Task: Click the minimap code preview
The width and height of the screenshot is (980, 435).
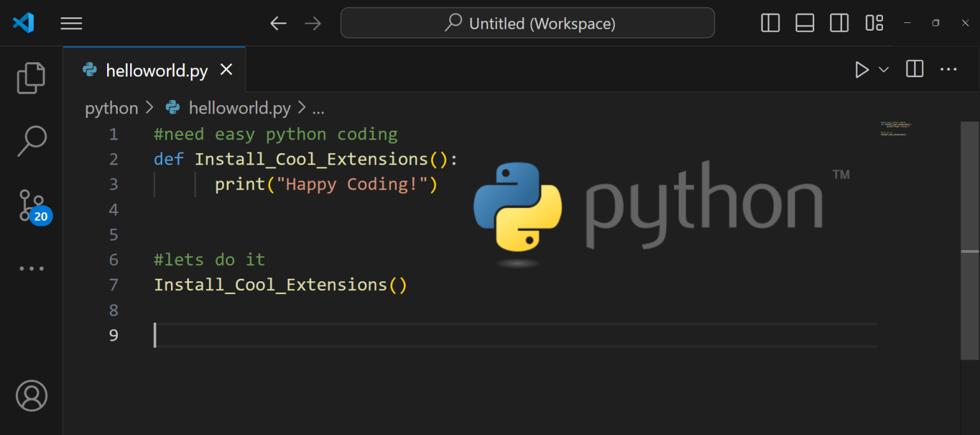Action: click(895, 128)
